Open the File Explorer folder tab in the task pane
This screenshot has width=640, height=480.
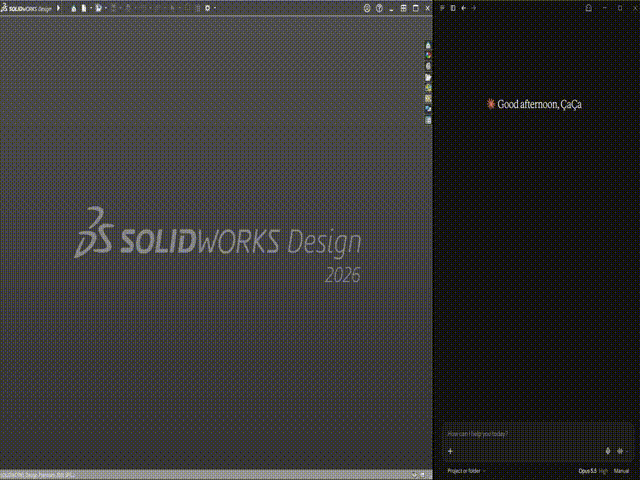[x=428, y=77]
